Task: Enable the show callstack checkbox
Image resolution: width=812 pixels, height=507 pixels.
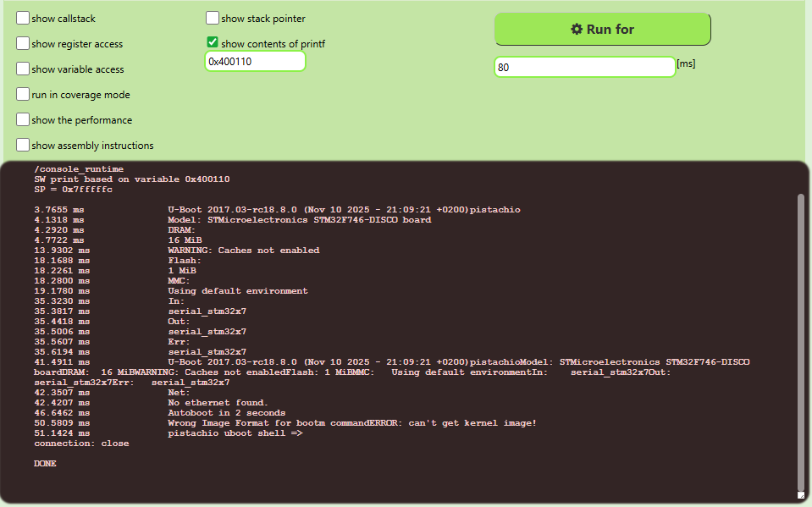Action: 23,19
